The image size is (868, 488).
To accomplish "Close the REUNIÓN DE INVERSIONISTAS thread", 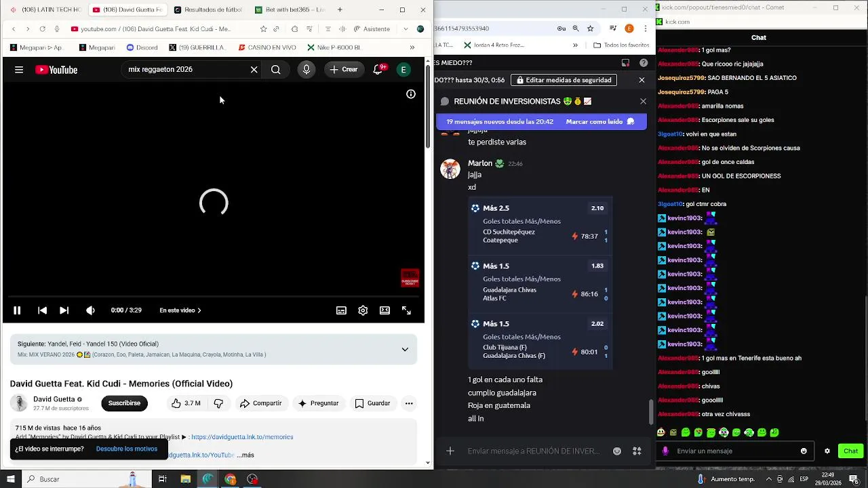I will pyautogui.click(x=643, y=101).
